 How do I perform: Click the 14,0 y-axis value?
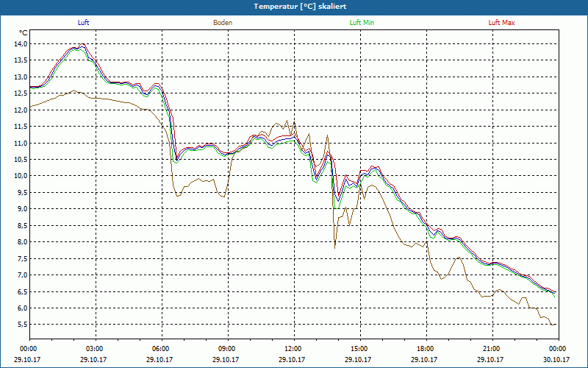point(21,44)
